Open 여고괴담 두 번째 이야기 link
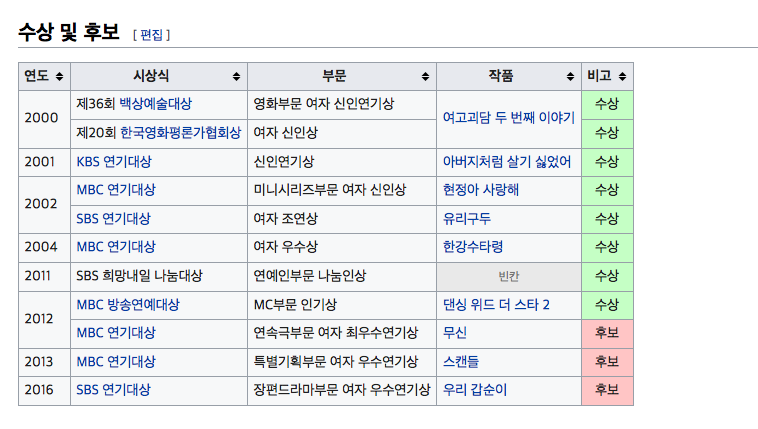This screenshot has width=758, height=429. click(x=508, y=118)
